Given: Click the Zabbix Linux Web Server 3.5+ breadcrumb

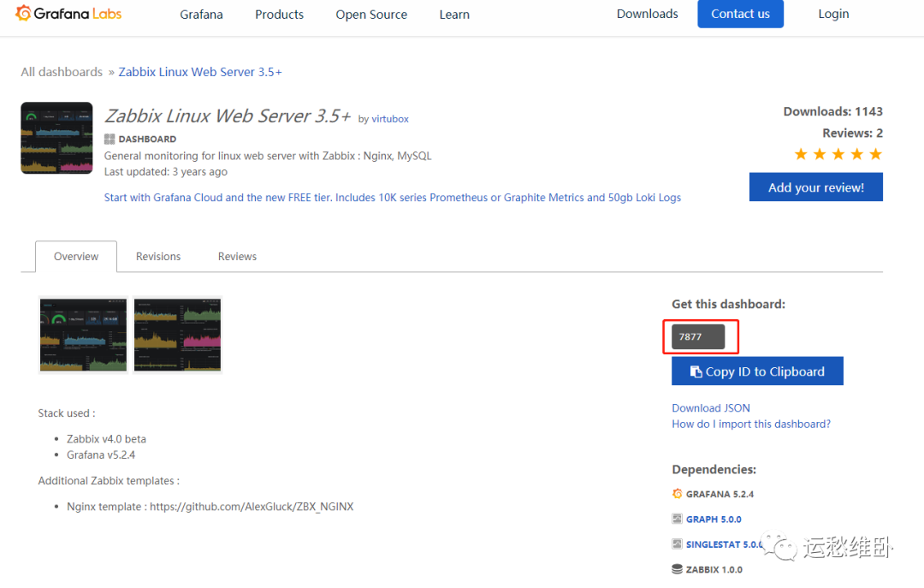Looking at the screenshot, I should tap(200, 72).
